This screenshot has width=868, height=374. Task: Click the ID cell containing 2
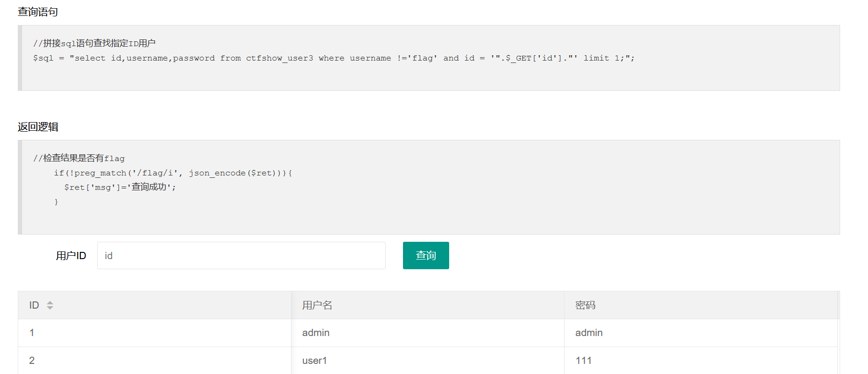click(154, 361)
